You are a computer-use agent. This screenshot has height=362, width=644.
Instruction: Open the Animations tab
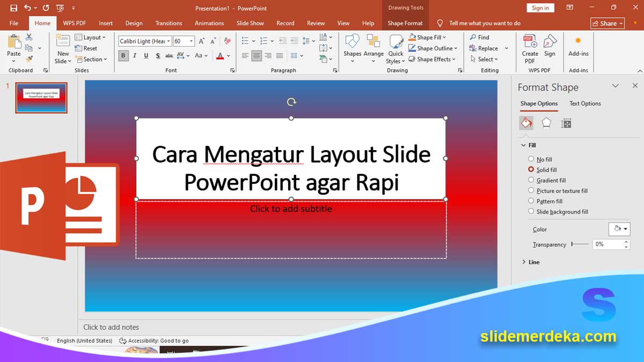[209, 23]
